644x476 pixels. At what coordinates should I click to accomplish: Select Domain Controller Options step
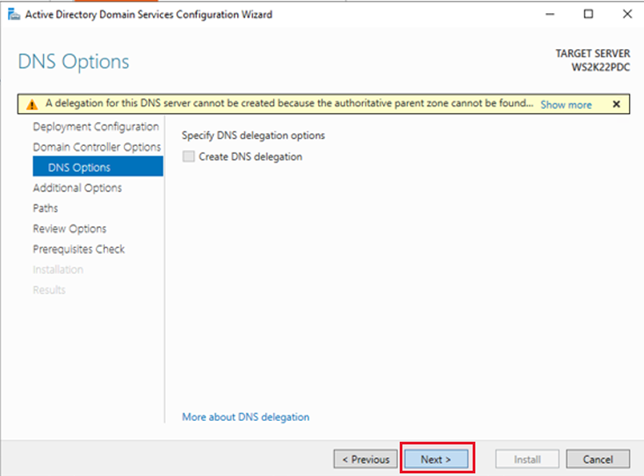97,147
